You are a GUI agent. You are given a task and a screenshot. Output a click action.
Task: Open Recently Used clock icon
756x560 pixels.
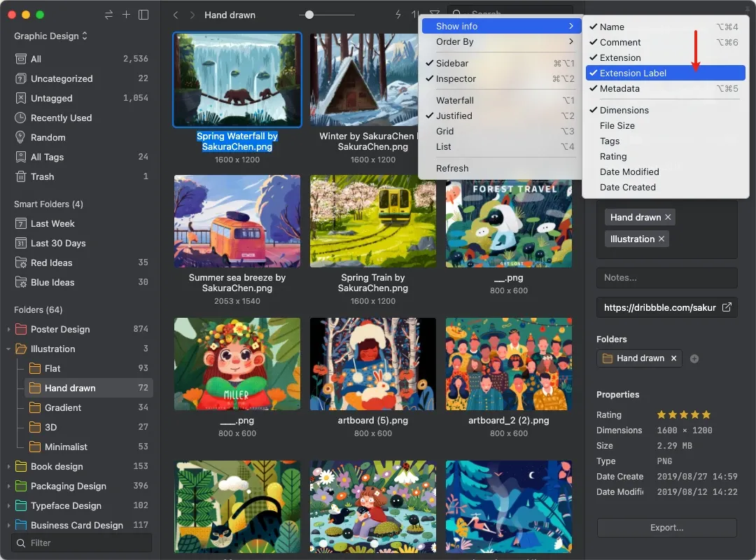[20, 118]
